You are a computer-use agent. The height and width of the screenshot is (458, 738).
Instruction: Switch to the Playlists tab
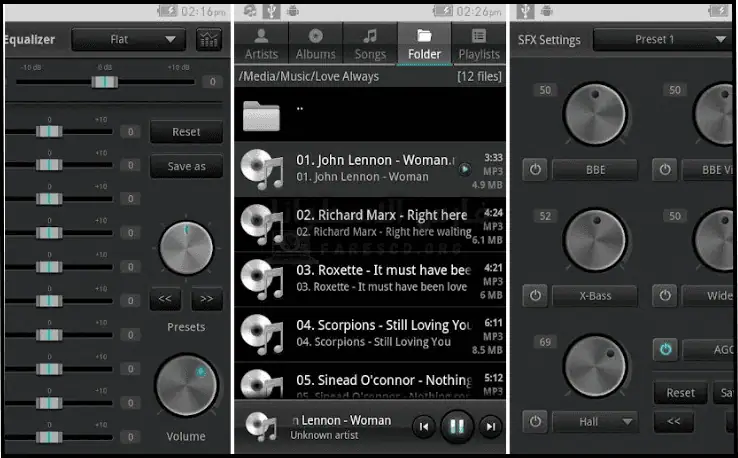click(x=479, y=45)
